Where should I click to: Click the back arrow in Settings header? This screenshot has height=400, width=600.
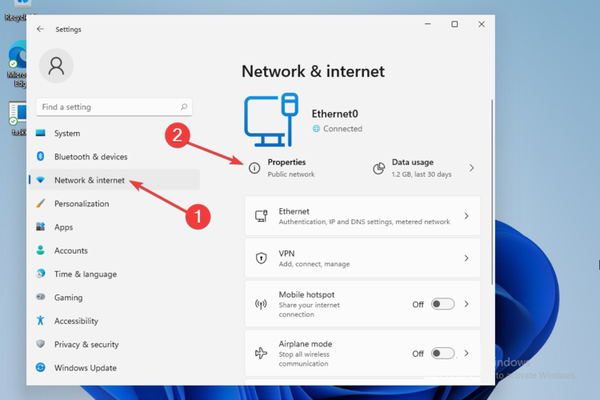(x=40, y=29)
